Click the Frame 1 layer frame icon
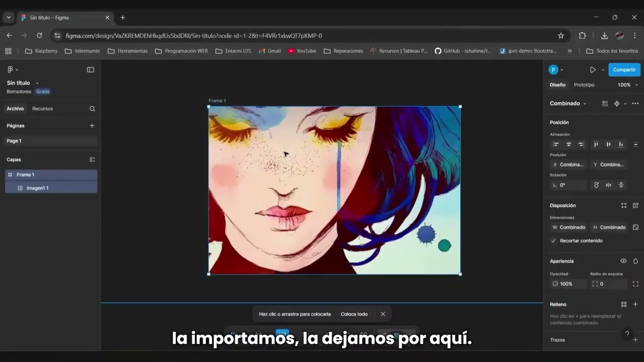Screen dimensions: 644x362 (10, 174)
